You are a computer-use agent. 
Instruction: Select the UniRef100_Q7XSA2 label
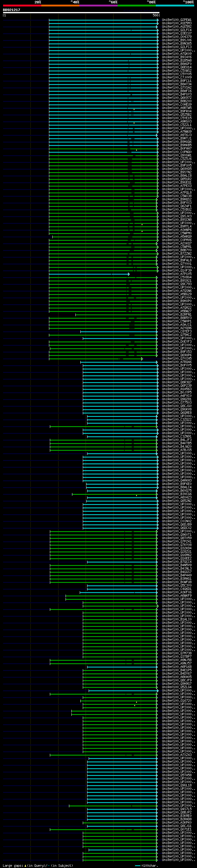click(x=176, y=88)
